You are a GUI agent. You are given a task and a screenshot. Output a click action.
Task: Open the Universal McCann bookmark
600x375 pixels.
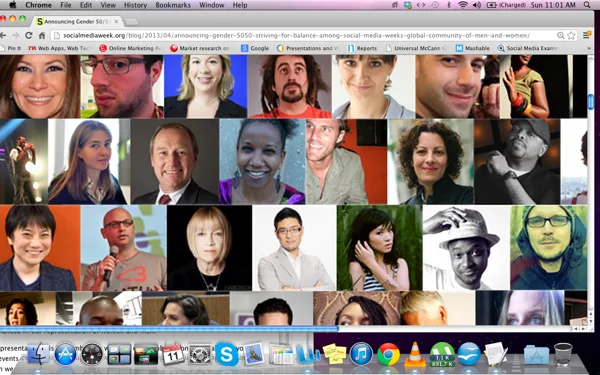pos(416,48)
